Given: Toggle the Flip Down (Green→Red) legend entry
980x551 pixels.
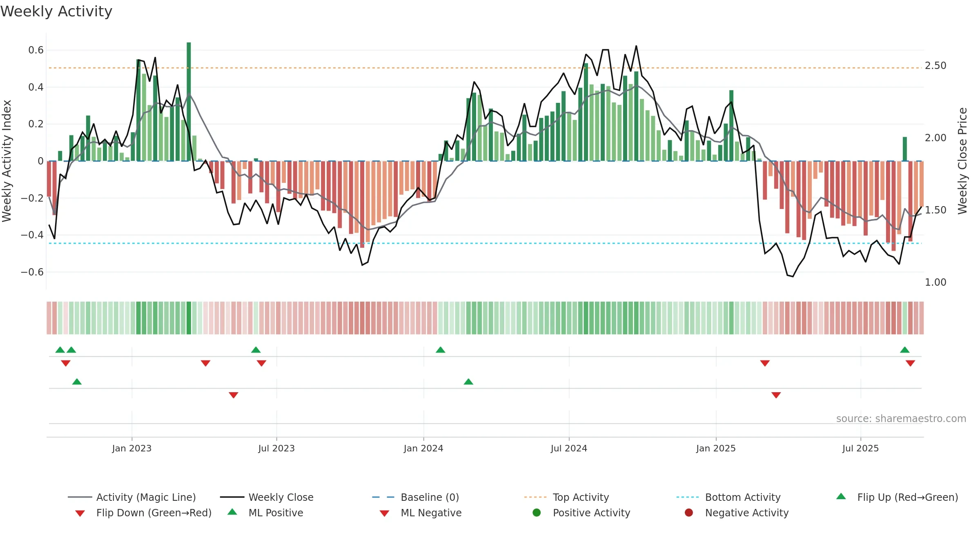Looking at the screenshot, I should coord(143,513).
